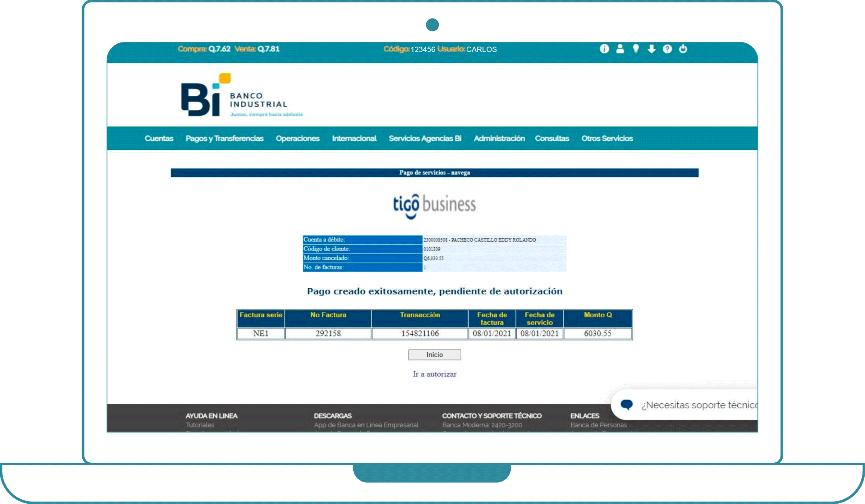Click the download arrow icon

[x=651, y=49]
